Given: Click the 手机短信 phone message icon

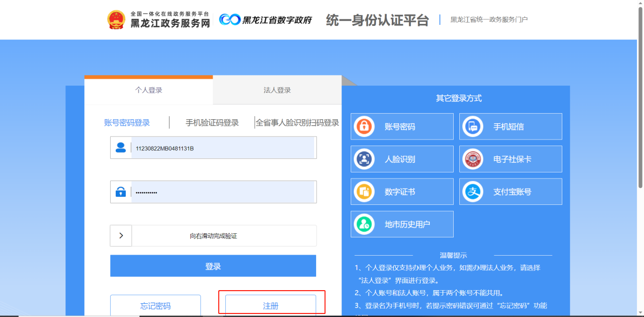Looking at the screenshot, I should coord(473,127).
